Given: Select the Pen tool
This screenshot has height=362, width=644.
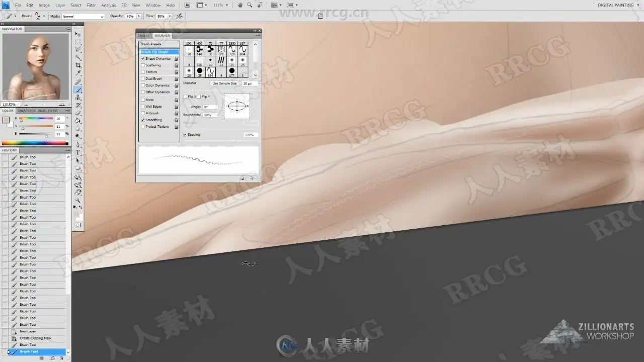Looking at the screenshot, I should tap(78, 145).
